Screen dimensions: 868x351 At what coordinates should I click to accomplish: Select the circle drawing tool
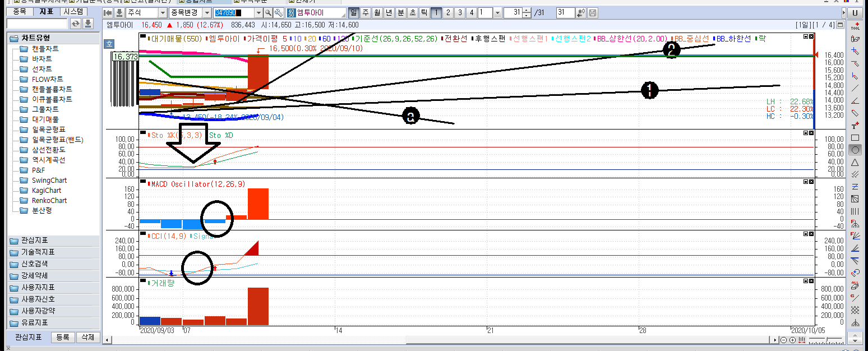[x=855, y=150]
